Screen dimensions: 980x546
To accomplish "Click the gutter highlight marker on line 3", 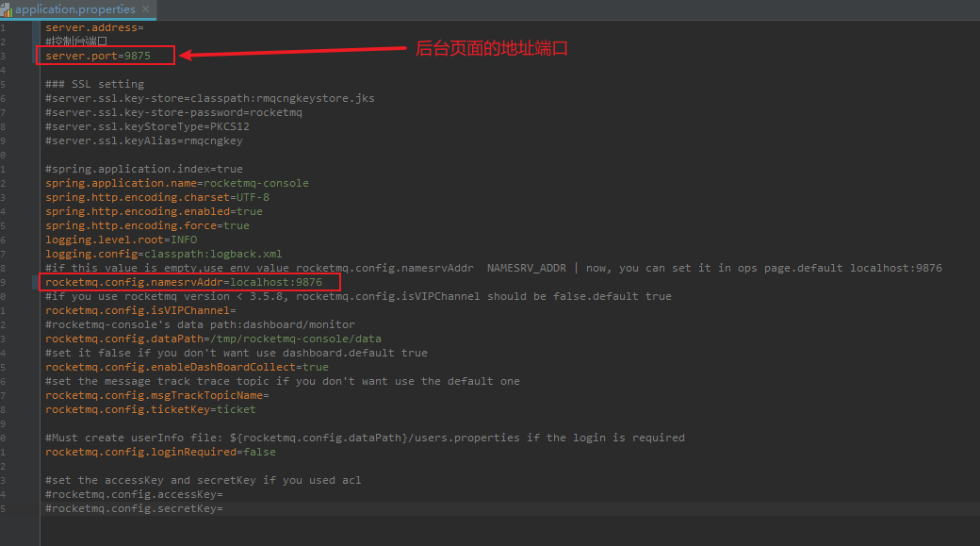I will click(34, 55).
